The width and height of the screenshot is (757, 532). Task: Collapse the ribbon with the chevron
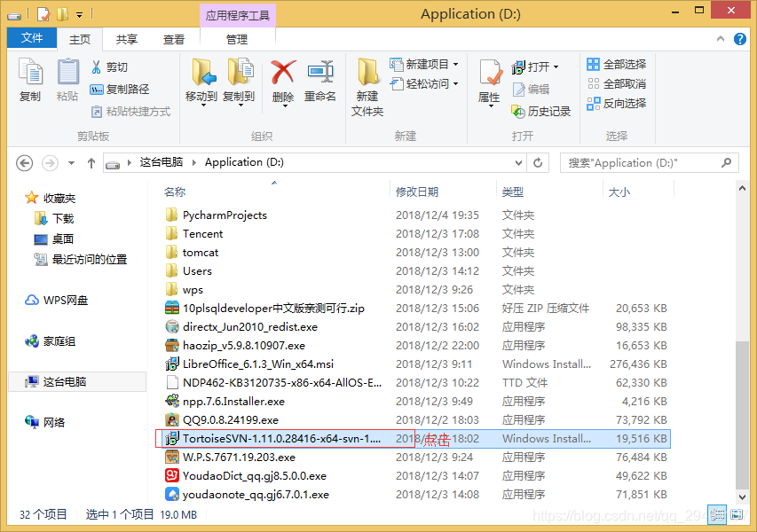click(721, 39)
